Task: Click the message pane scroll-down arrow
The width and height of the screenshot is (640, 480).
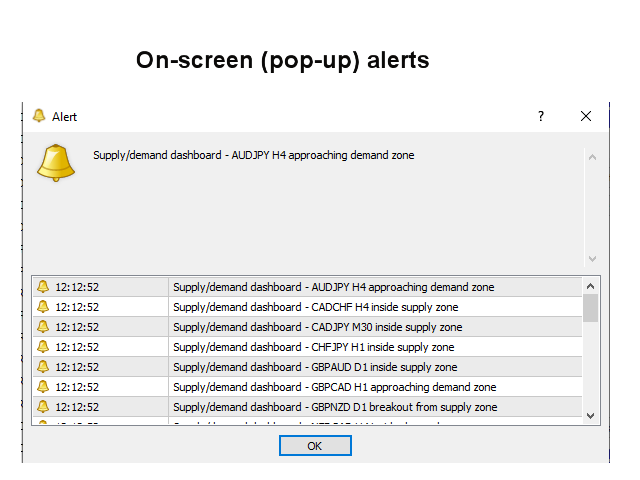Action: click(592, 259)
